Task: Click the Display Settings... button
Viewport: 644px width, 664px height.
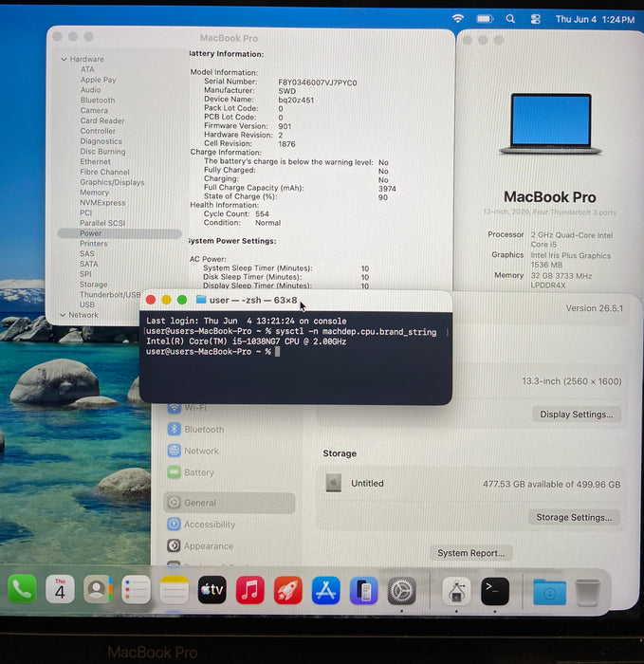Action: [576, 415]
